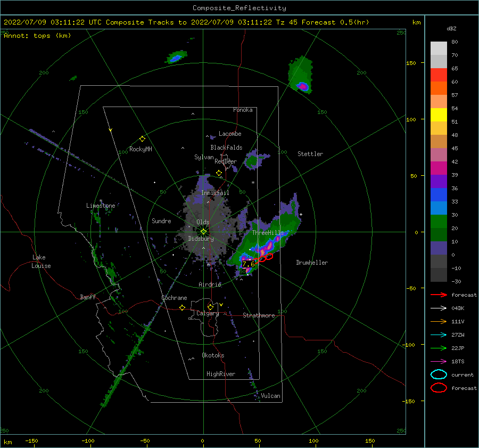
Task: Click the Cochrane label
Action: (x=174, y=298)
